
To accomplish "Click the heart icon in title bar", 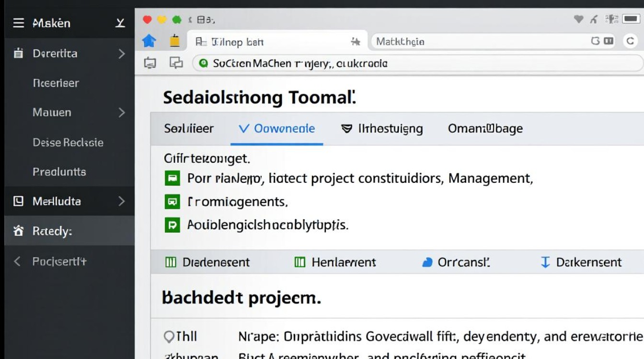I will [x=578, y=19].
